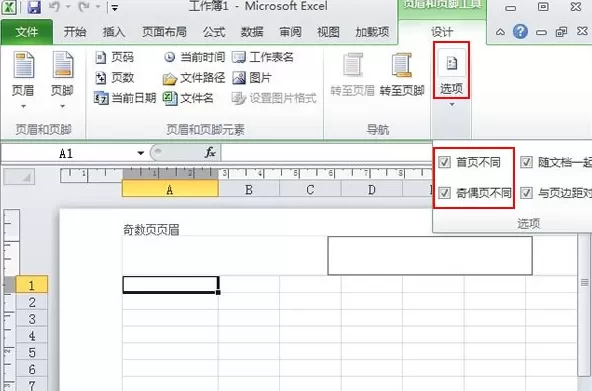Click the Select All corner triangle
The width and height of the screenshot is (592, 391).
pos(19,177)
